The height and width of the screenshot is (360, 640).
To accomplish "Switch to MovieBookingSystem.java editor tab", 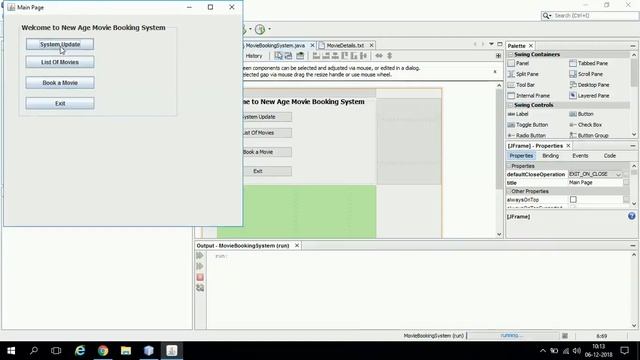I will click(x=275, y=45).
